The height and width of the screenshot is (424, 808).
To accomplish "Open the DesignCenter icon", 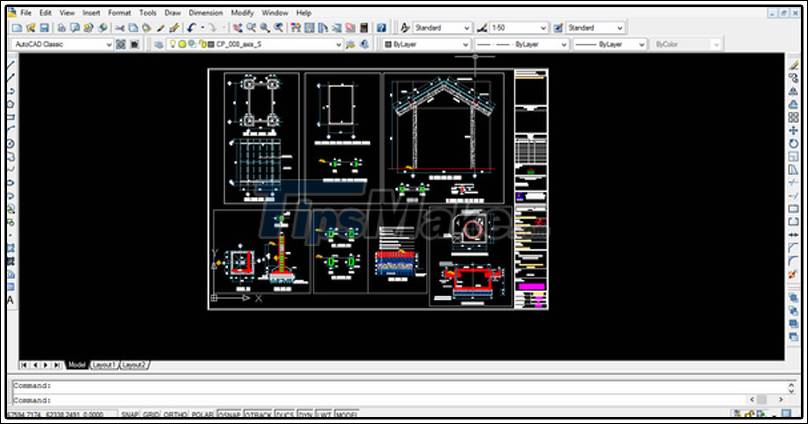I will (x=309, y=28).
